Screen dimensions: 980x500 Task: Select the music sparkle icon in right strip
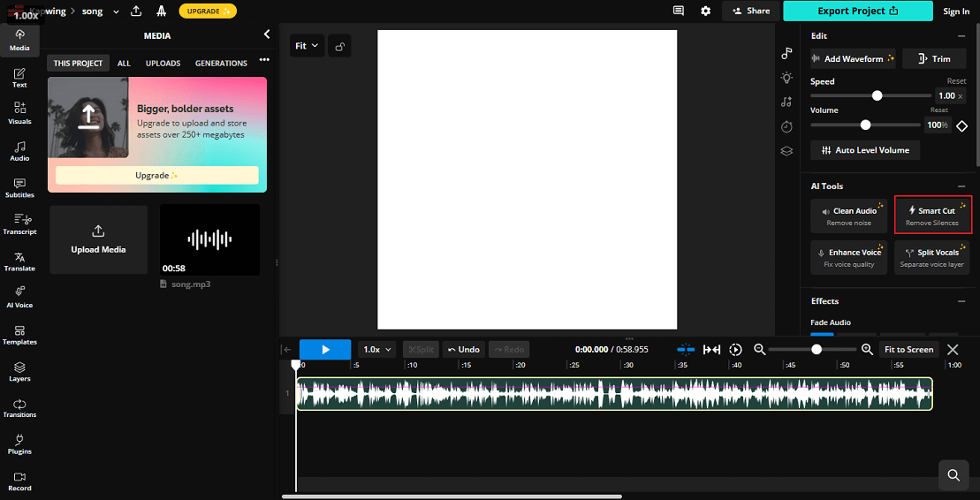(x=786, y=102)
